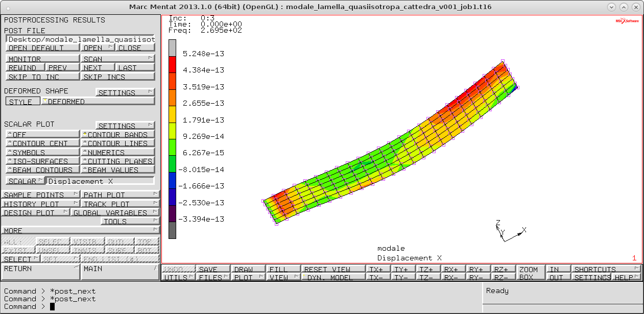Select SYMBOLS plot style
This screenshot has width=644, height=314.
[42, 152]
